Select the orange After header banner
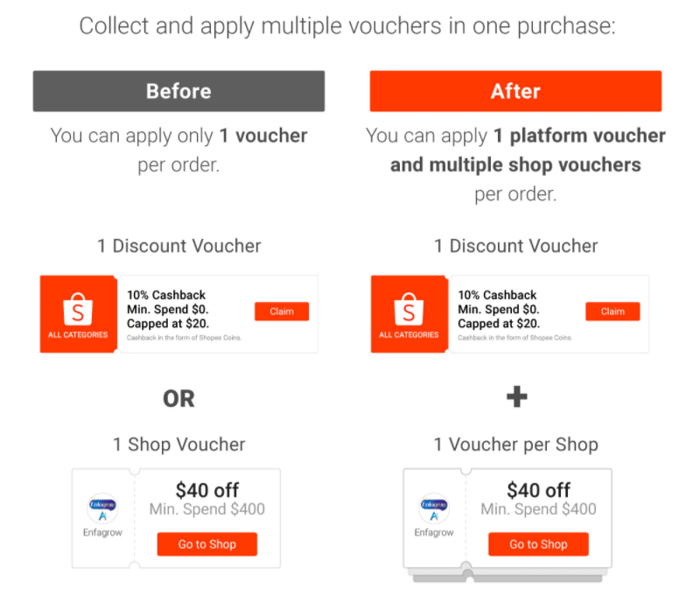The height and width of the screenshot is (602, 700). (515, 91)
